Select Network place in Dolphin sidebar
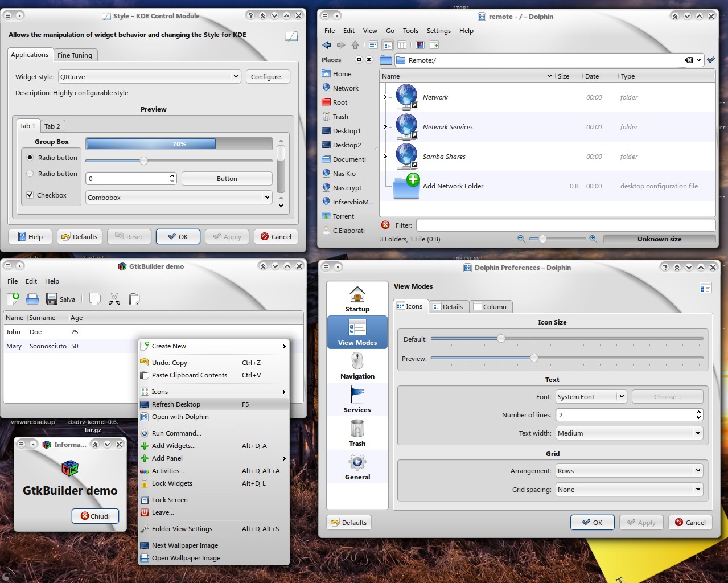 pyautogui.click(x=346, y=88)
